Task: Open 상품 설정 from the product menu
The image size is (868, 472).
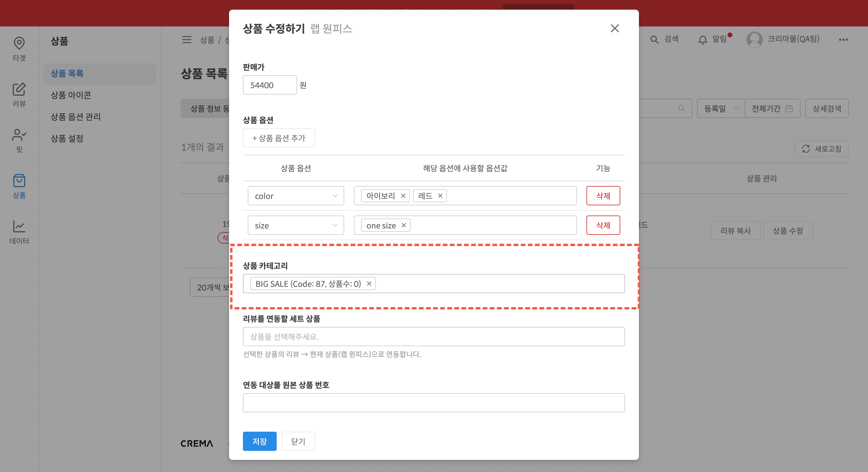Action: (67, 138)
